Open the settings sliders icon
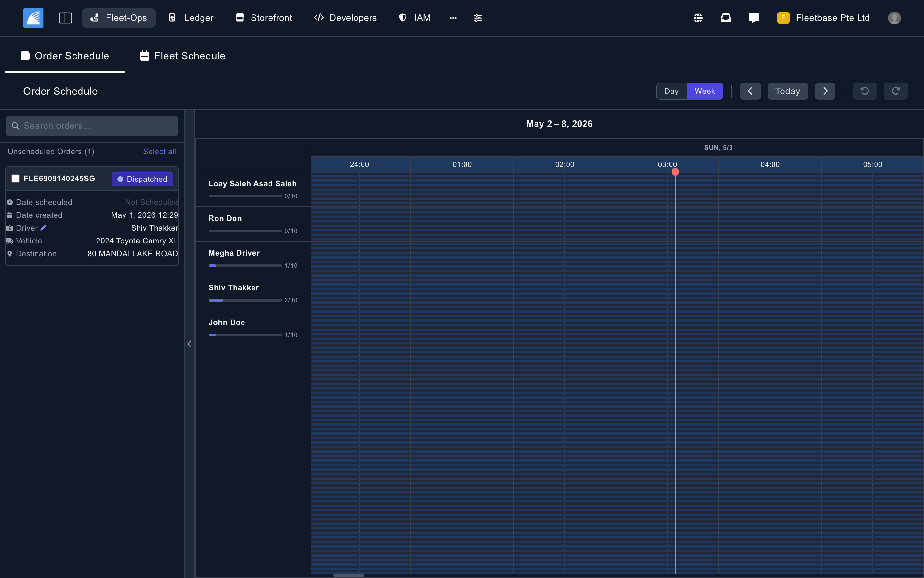Image resolution: width=924 pixels, height=578 pixels. (x=478, y=18)
